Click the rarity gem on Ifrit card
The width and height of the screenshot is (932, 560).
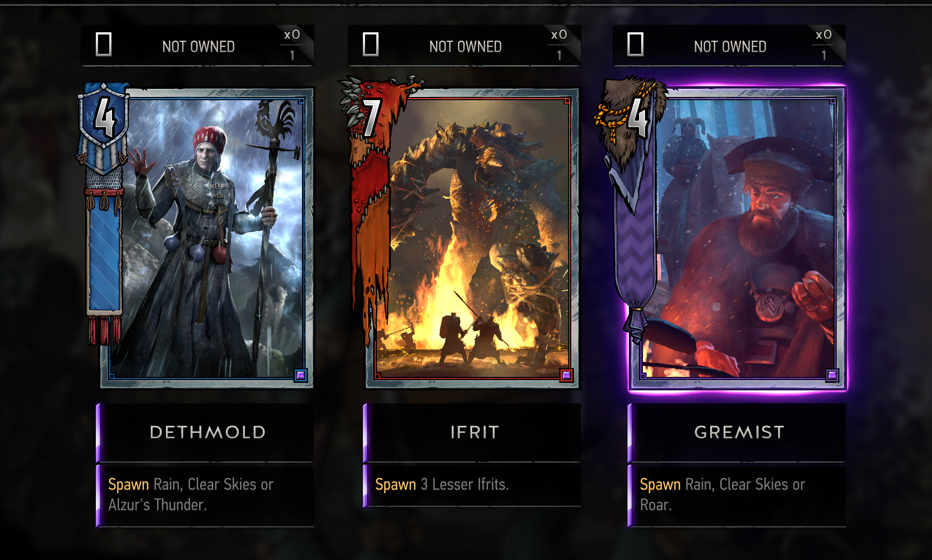pyautogui.click(x=566, y=375)
